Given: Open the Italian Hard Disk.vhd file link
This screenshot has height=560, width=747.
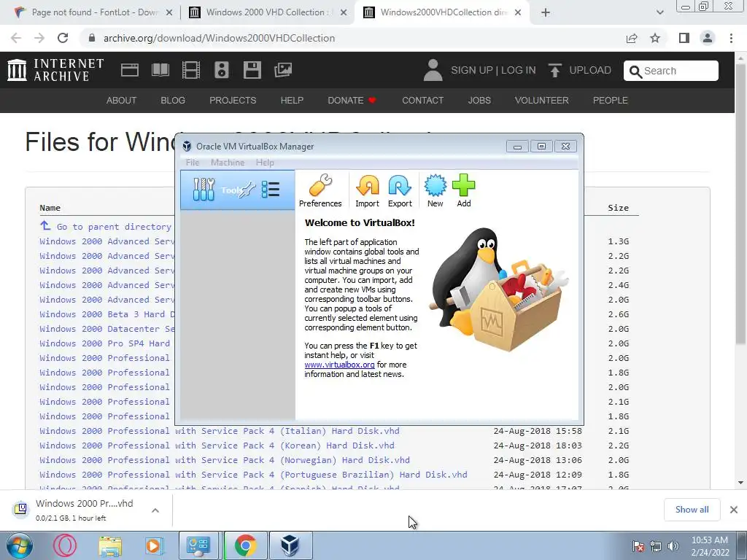Looking at the screenshot, I should tap(219, 431).
